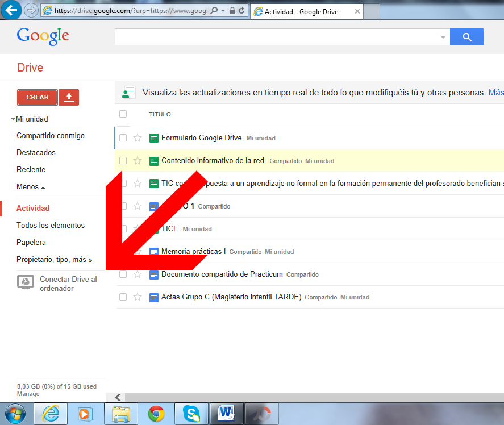Click the blue search magnifier button
This screenshot has width=504, height=425.
pos(466,37)
